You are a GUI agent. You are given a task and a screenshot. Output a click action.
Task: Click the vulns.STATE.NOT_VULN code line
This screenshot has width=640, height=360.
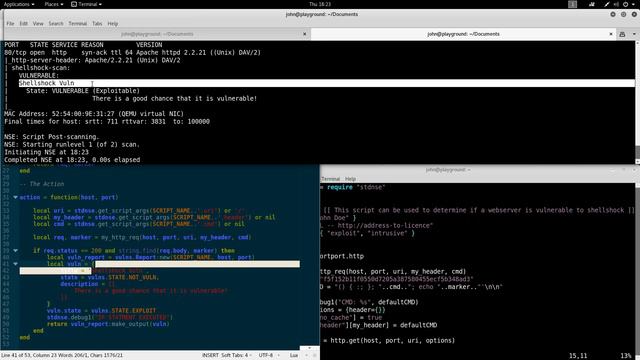[109, 278]
